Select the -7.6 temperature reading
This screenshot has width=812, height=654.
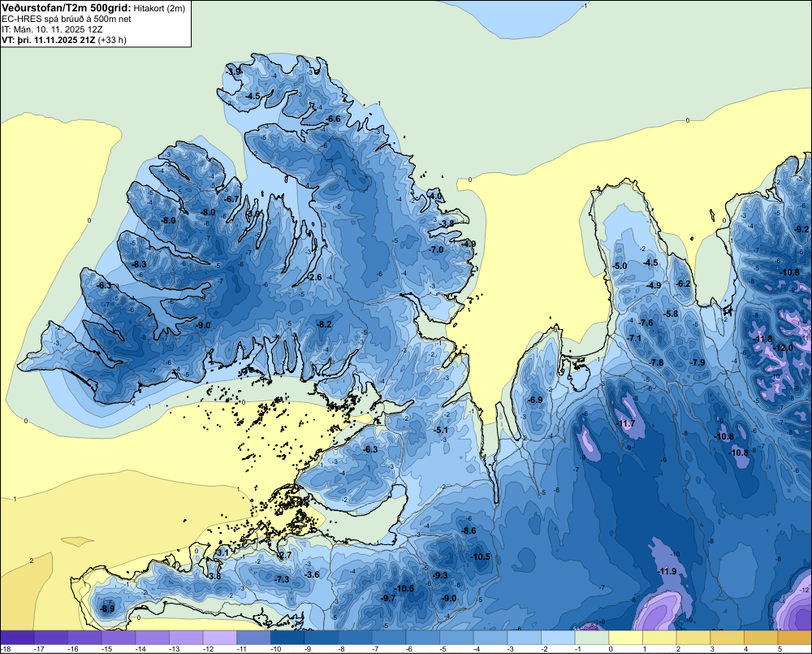click(x=646, y=323)
